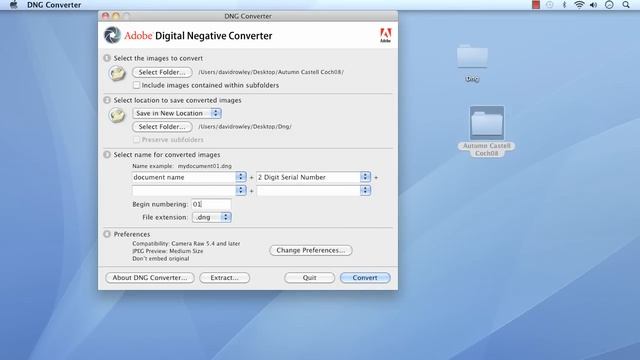
Task: Click the Preferences section heading
Action: (131, 234)
